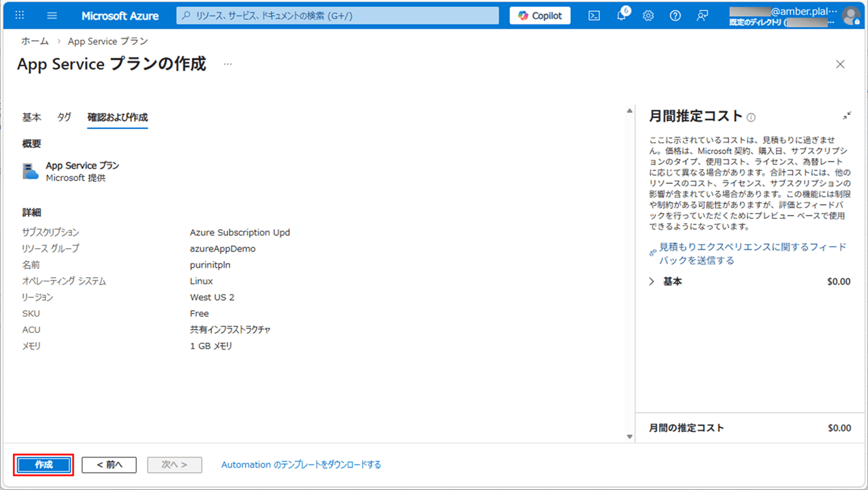Open the notifications bell
Viewport: 868px width, 490px height.
(x=621, y=16)
